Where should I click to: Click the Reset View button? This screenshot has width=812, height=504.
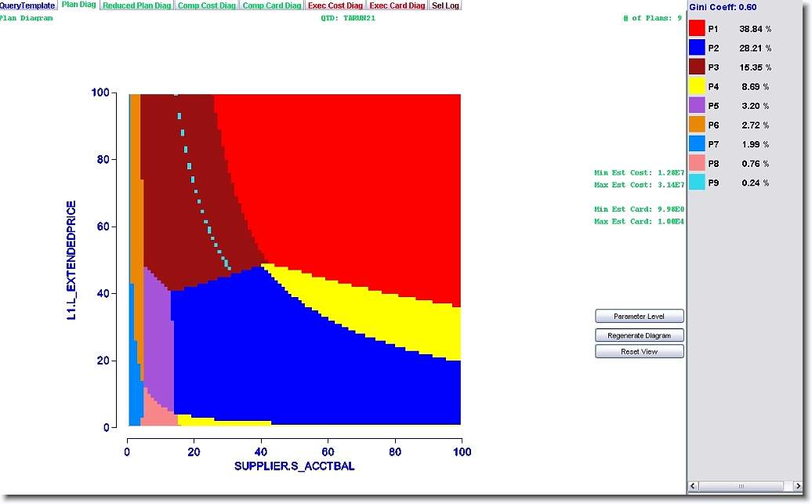639,352
